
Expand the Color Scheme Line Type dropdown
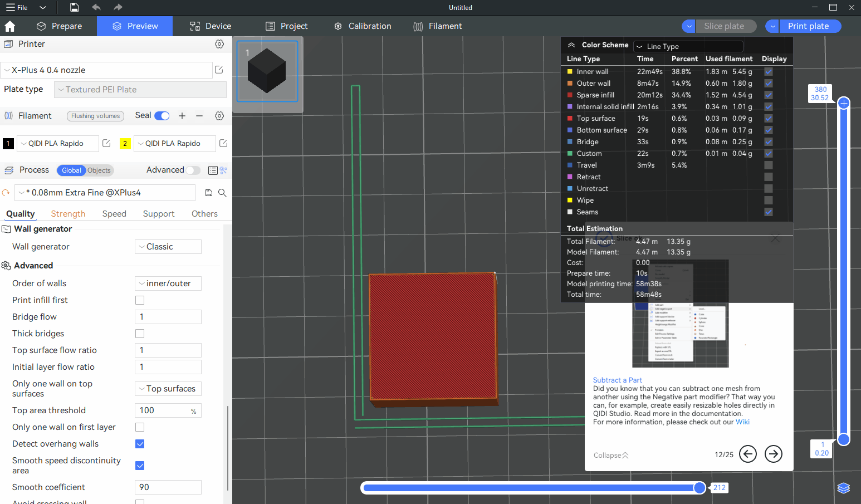point(688,46)
